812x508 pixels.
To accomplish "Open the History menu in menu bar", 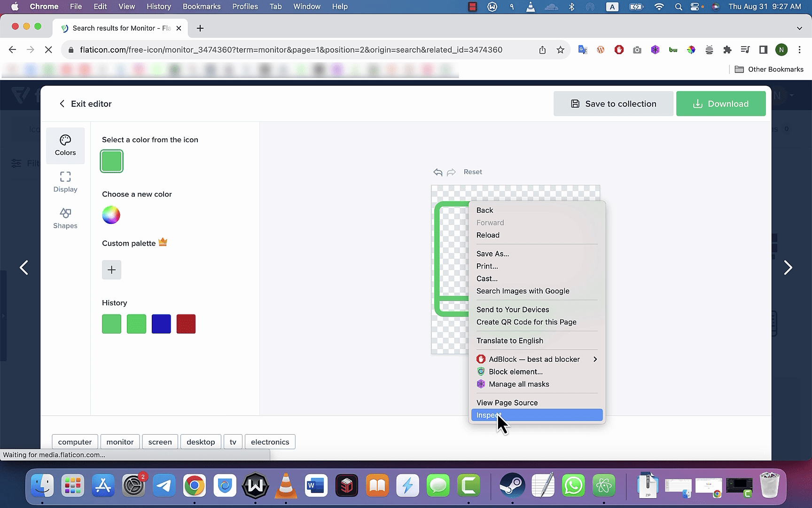I will pyautogui.click(x=159, y=7).
